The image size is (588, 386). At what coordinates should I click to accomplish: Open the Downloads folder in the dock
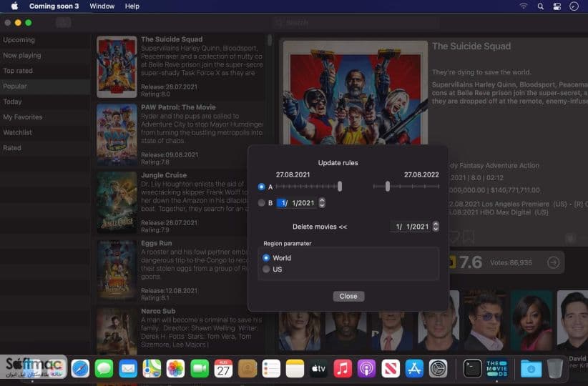531,369
